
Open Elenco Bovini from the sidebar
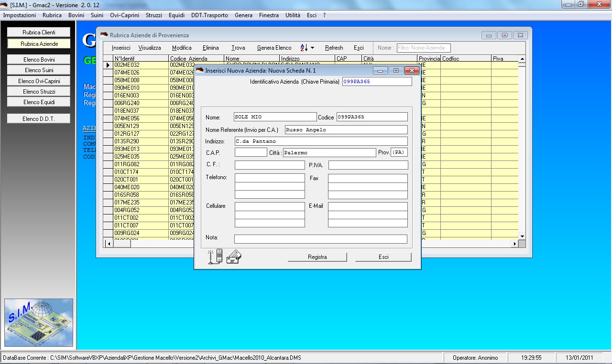coord(39,60)
